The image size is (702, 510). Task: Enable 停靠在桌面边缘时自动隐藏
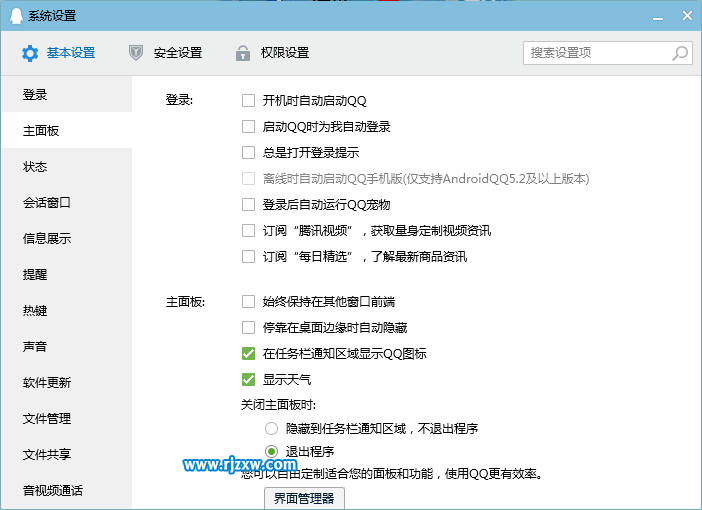pos(248,327)
